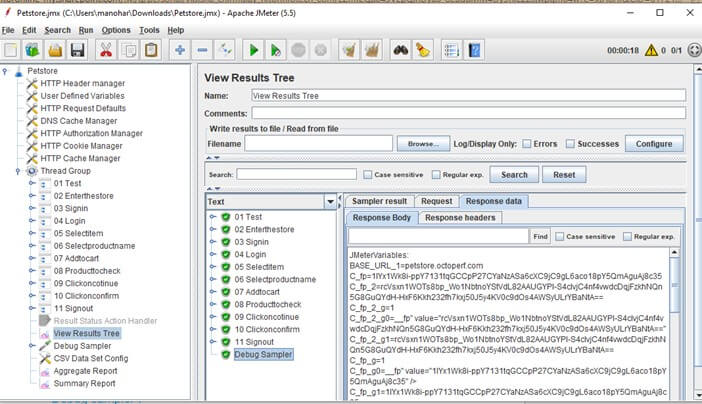Select CSV Data Set Config element

pos(90,358)
